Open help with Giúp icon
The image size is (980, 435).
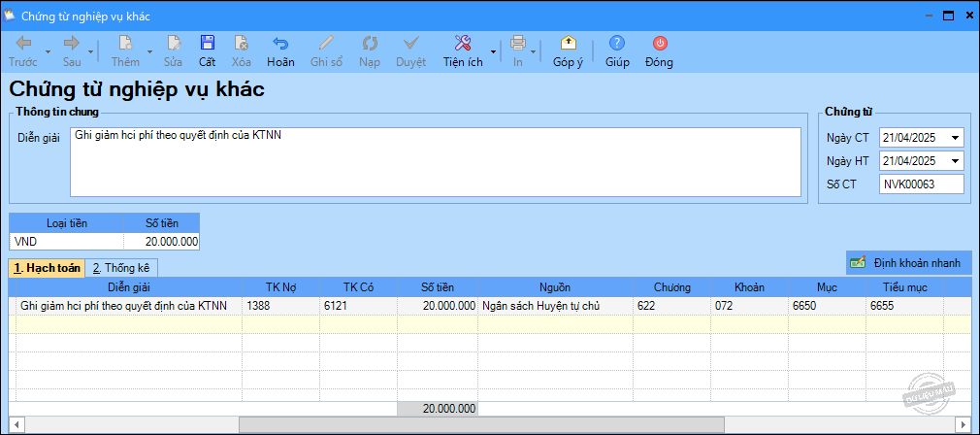click(617, 43)
